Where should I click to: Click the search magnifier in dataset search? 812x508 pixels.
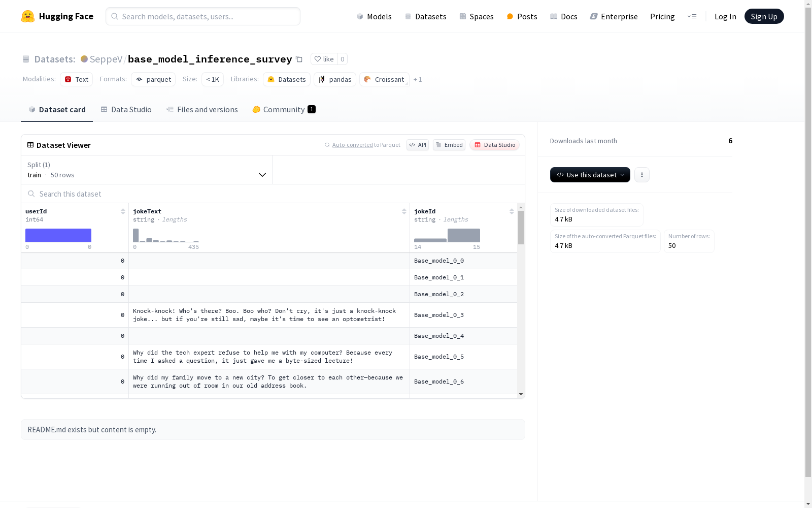(x=31, y=194)
